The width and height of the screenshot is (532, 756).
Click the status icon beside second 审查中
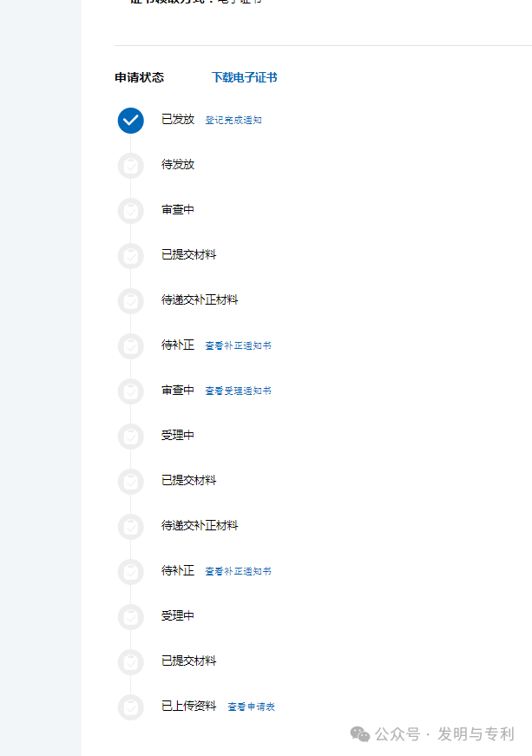click(x=130, y=391)
